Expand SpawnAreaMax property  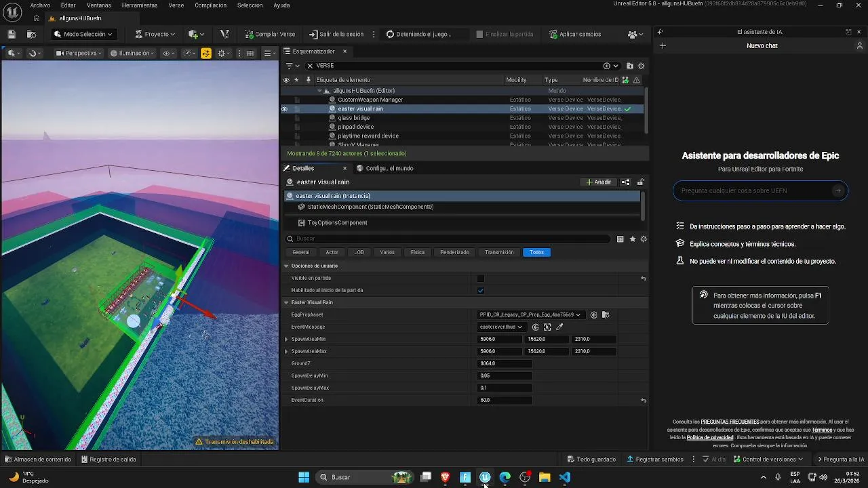point(286,351)
